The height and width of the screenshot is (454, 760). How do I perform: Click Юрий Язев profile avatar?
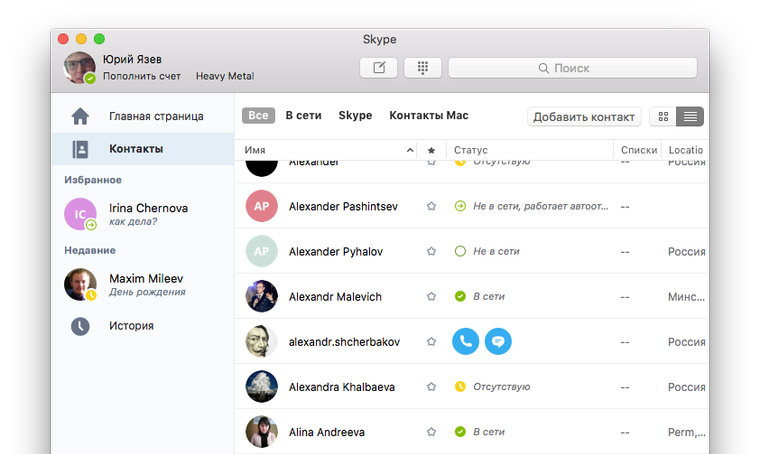[79, 68]
